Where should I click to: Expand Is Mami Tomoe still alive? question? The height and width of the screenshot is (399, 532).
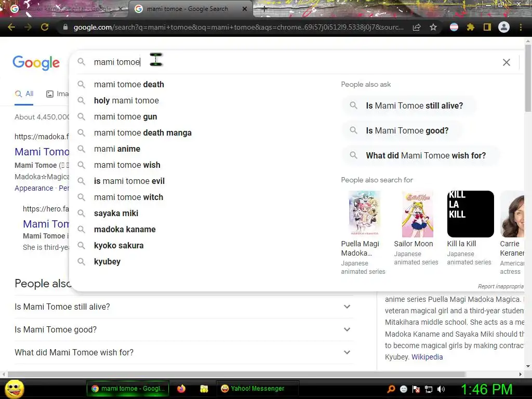click(x=183, y=307)
